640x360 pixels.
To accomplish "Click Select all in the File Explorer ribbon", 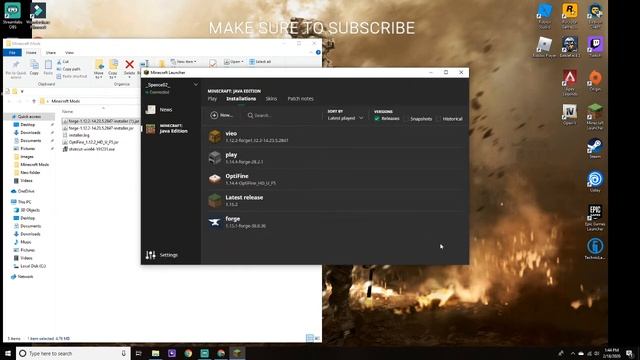I will (260, 62).
